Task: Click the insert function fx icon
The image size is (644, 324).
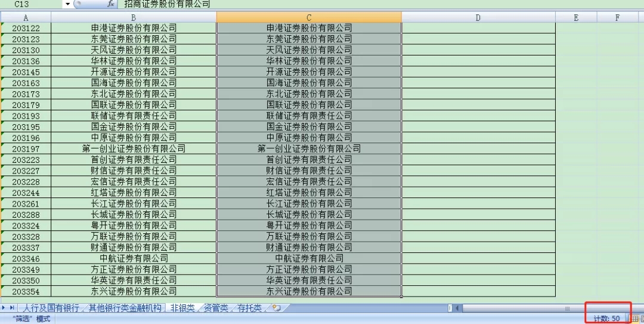Action: [x=110, y=4]
